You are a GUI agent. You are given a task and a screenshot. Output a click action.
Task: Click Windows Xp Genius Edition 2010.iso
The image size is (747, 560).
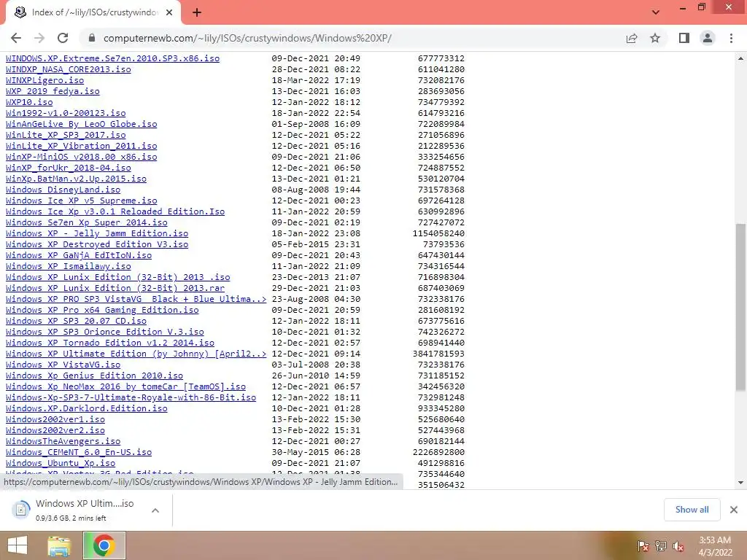click(94, 376)
